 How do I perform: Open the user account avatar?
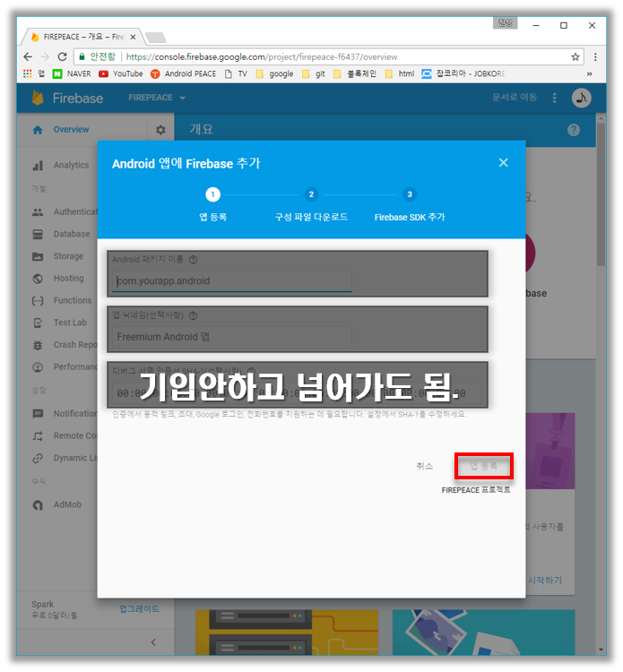(x=582, y=98)
